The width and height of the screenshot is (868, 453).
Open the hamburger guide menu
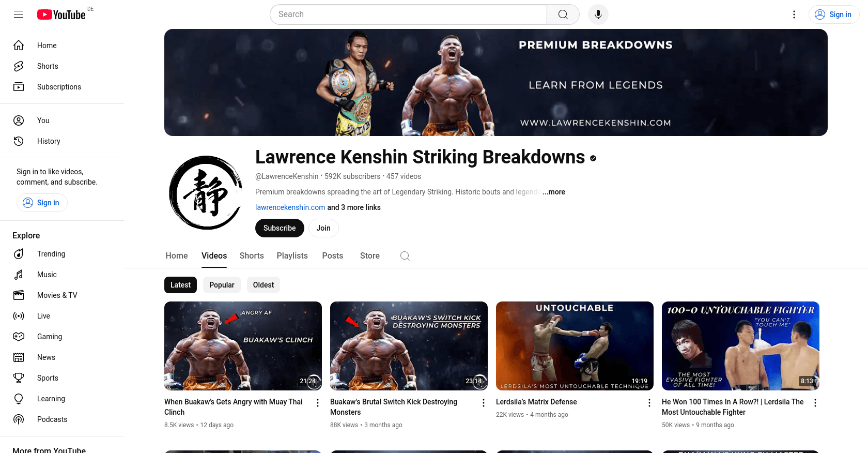tap(19, 14)
